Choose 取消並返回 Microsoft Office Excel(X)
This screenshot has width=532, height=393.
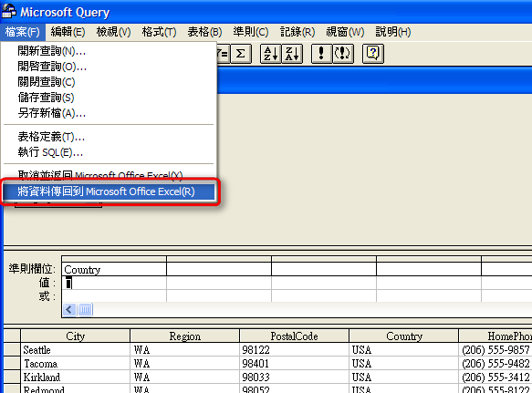click(x=109, y=175)
